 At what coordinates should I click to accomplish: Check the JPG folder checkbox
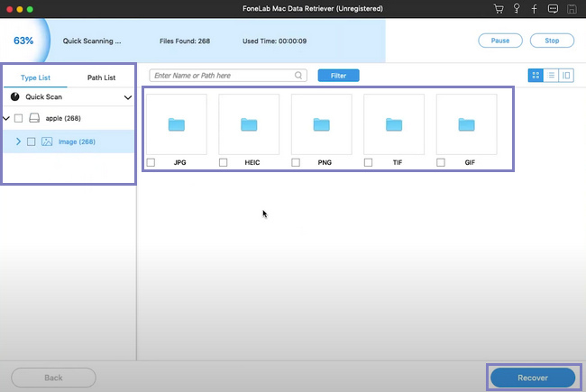coord(151,162)
